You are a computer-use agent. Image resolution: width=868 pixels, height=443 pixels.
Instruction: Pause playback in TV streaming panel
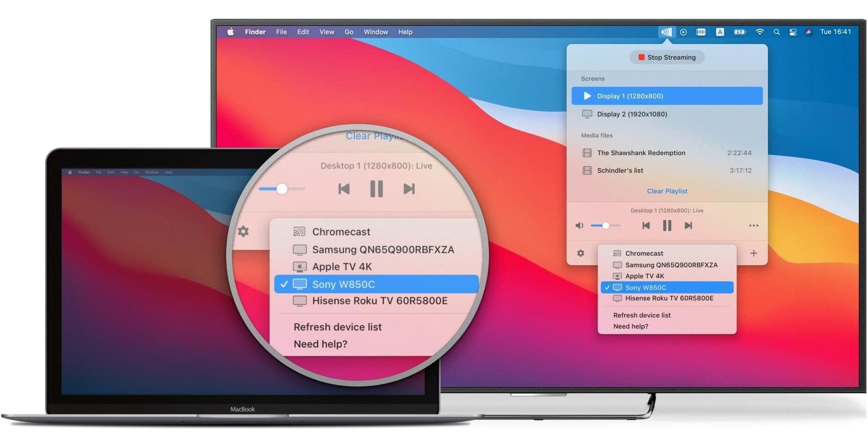pos(667,225)
